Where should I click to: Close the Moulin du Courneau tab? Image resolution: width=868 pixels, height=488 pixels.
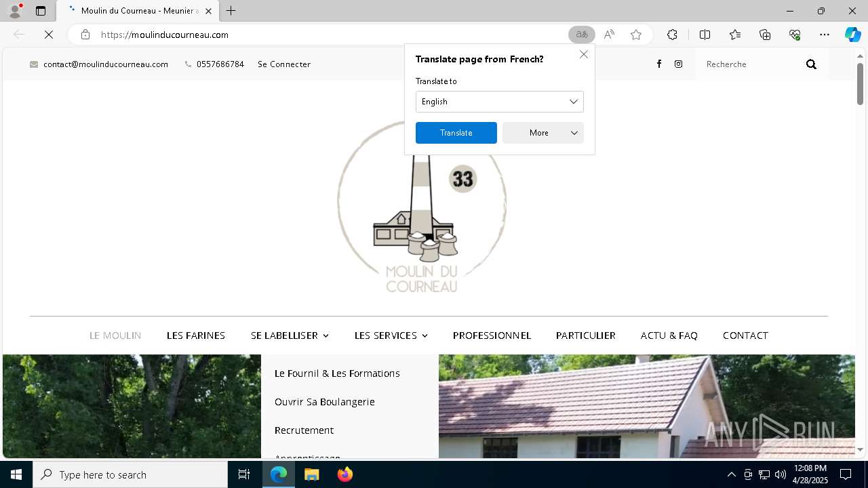point(208,11)
